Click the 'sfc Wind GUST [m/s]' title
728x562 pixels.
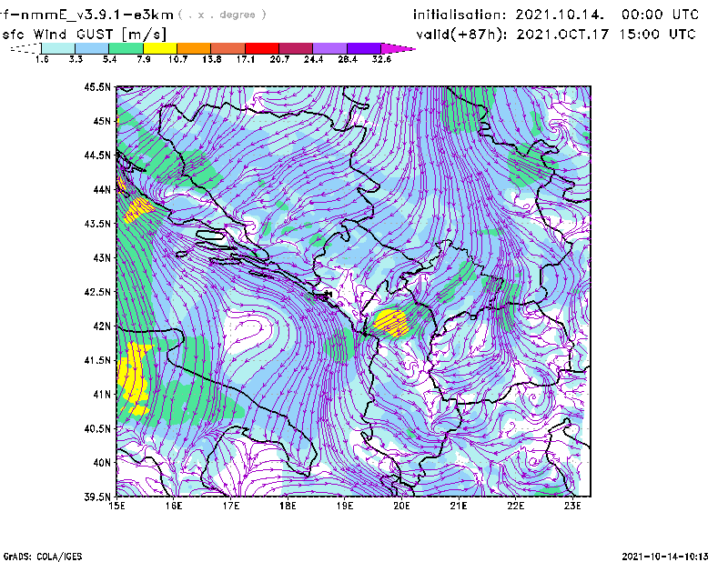84,35
